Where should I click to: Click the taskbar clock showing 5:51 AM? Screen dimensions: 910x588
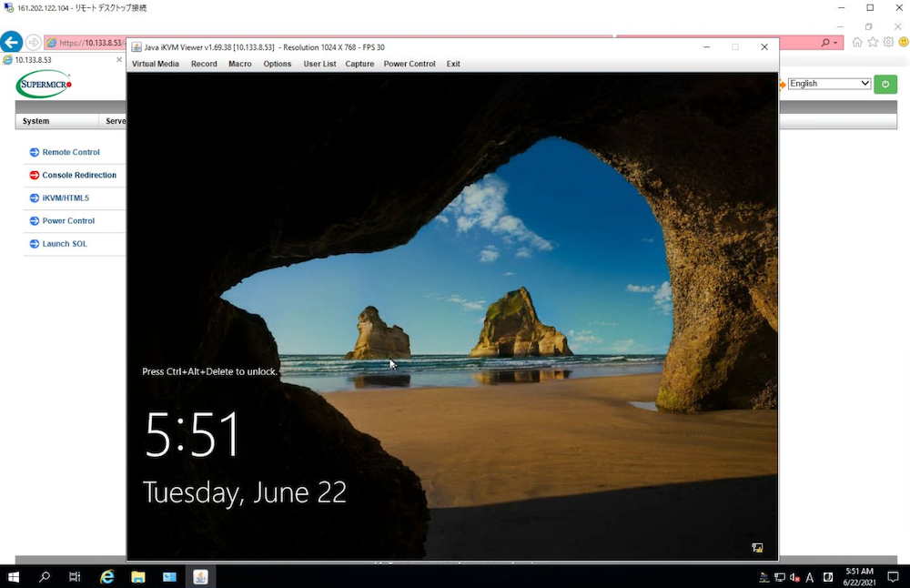(859, 577)
